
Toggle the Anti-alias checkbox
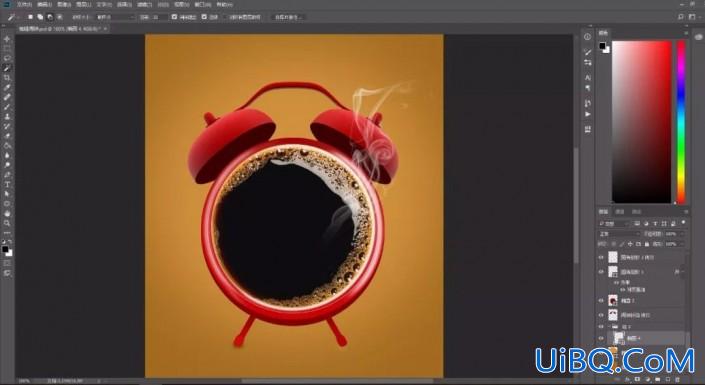tap(174, 17)
